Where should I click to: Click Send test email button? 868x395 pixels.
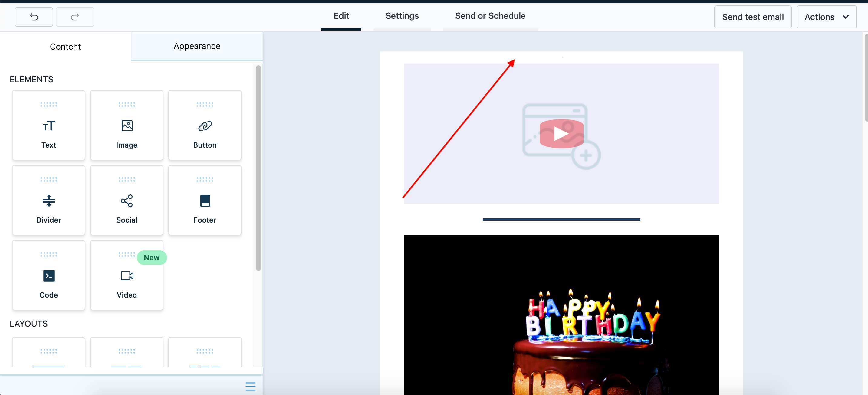(753, 17)
